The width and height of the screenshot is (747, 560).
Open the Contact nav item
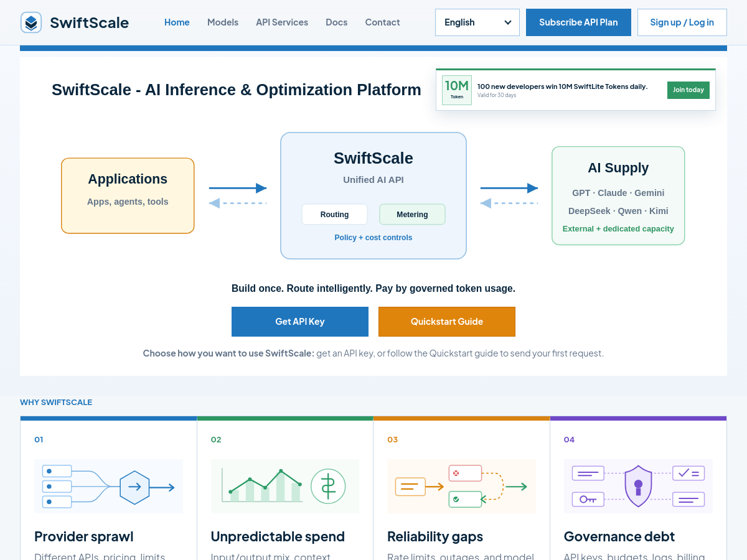pos(382,22)
